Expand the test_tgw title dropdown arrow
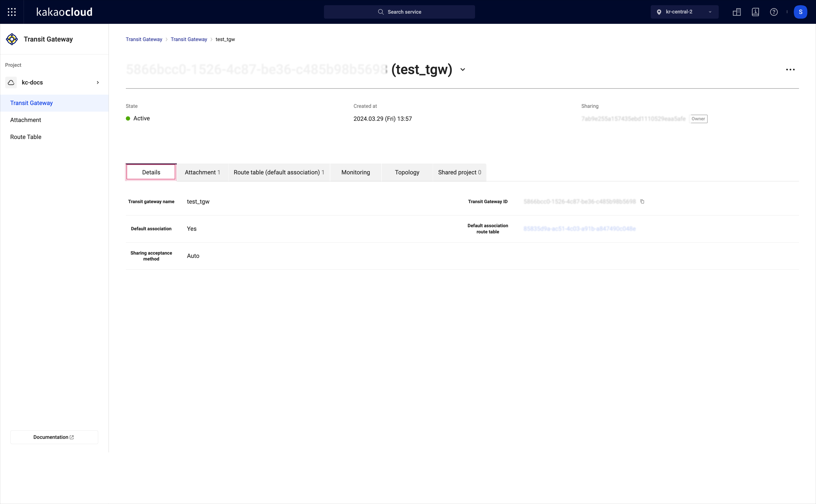 [x=463, y=70]
